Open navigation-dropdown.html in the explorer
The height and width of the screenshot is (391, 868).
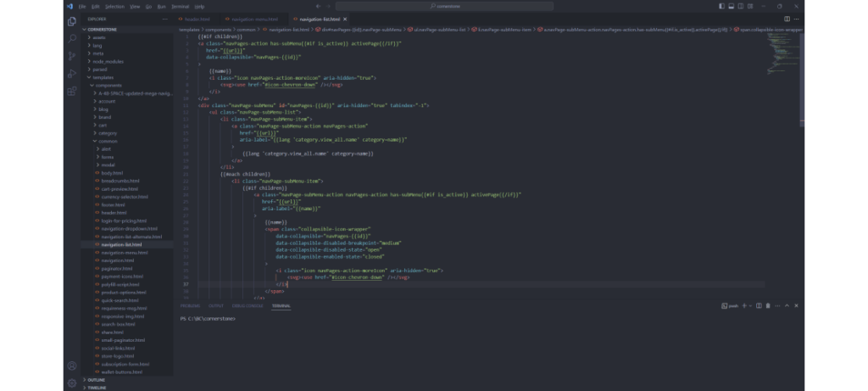pyautogui.click(x=129, y=229)
